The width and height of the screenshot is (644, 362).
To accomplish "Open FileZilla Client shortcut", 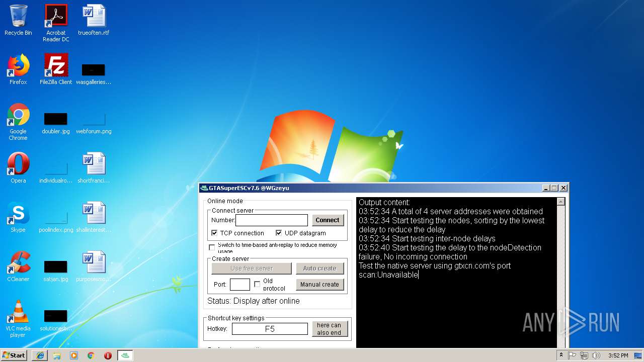I will [56, 69].
